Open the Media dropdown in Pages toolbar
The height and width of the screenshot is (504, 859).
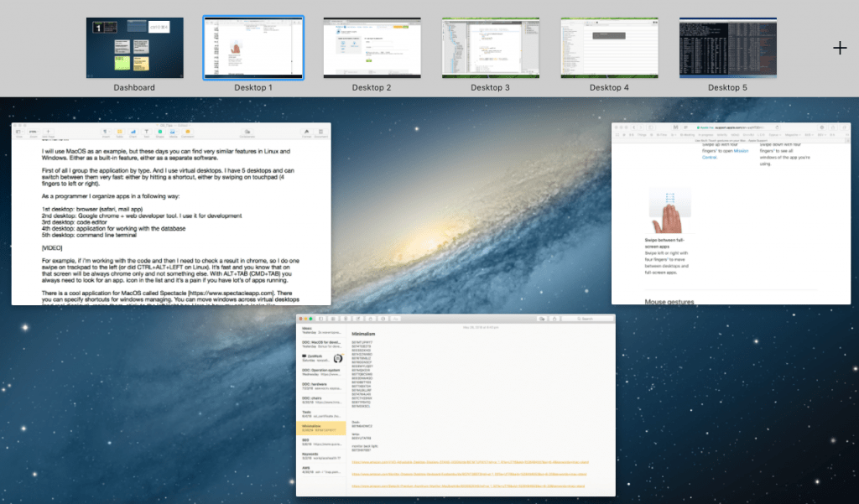(174, 132)
